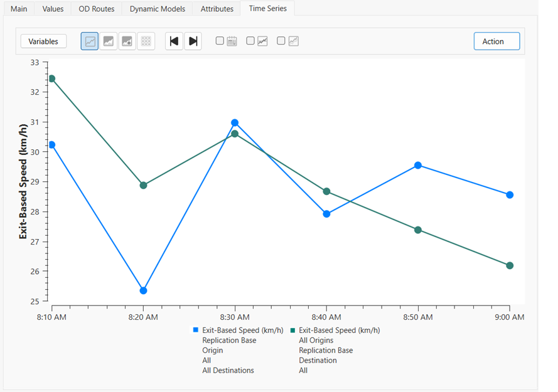558x392 pixels.
Task: Select the line chart view icon
Action: pos(90,41)
